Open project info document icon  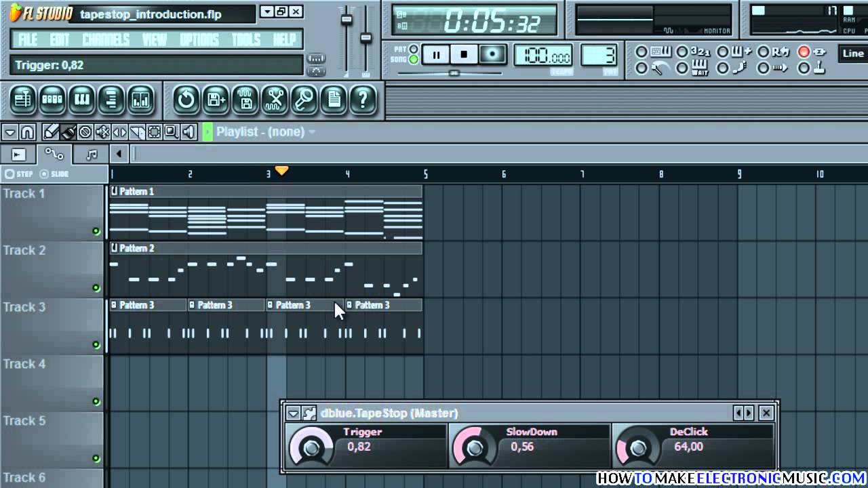(334, 100)
